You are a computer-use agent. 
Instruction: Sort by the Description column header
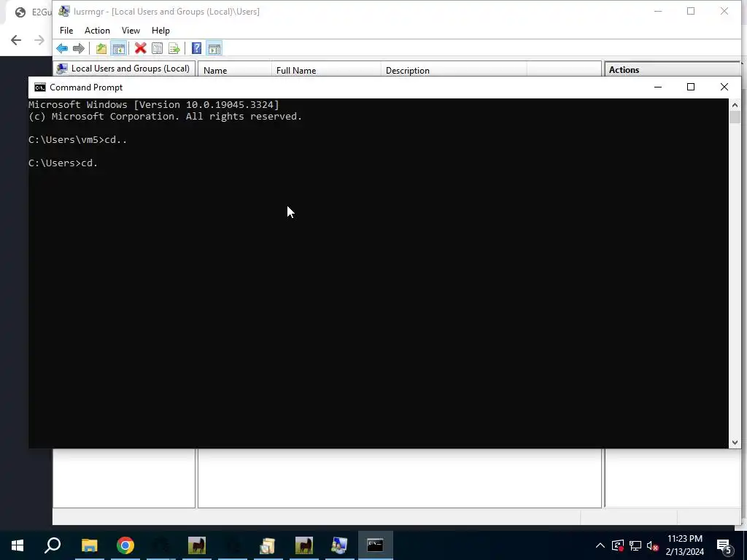[x=454, y=70]
